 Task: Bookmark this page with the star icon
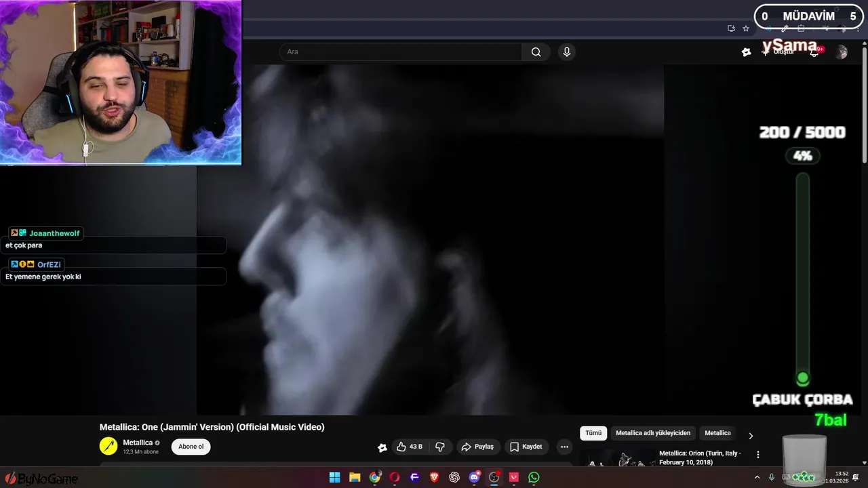point(746,28)
